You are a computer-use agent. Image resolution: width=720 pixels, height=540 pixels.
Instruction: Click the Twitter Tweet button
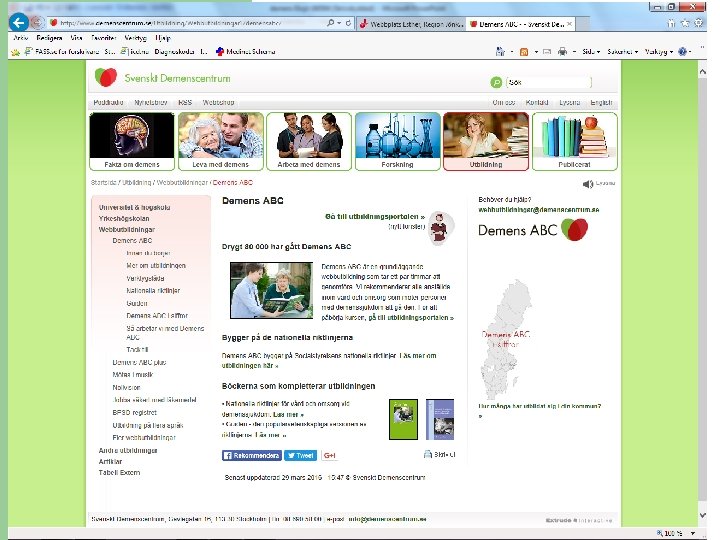point(300,456)
